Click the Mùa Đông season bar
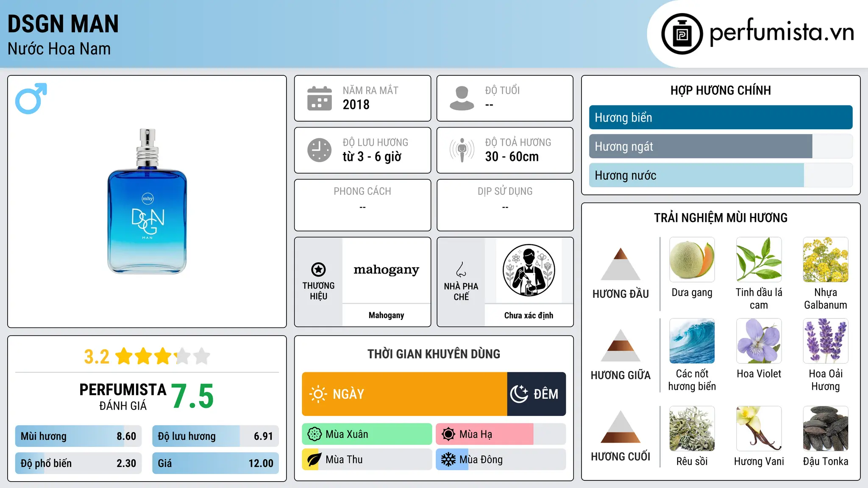868x488 pixels. pos(501,460)
